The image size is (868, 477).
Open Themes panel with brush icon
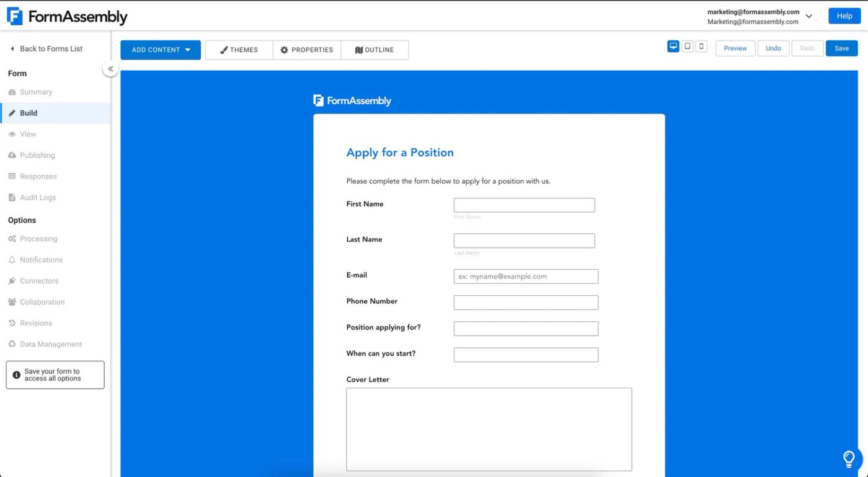coord(239,50)
